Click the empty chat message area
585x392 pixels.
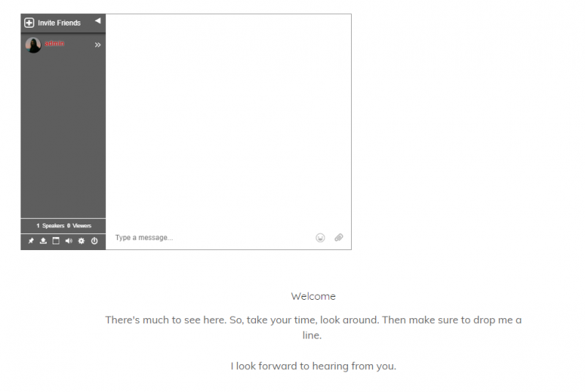point(228,119)
